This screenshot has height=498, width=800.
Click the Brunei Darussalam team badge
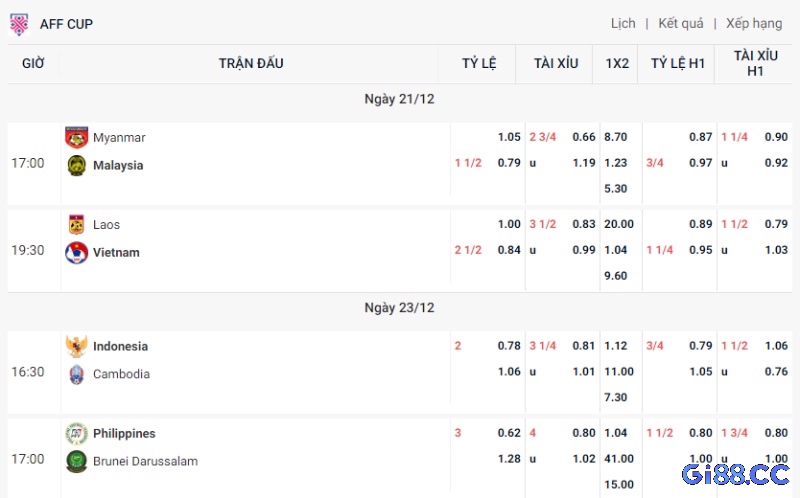tap(76, 461)
